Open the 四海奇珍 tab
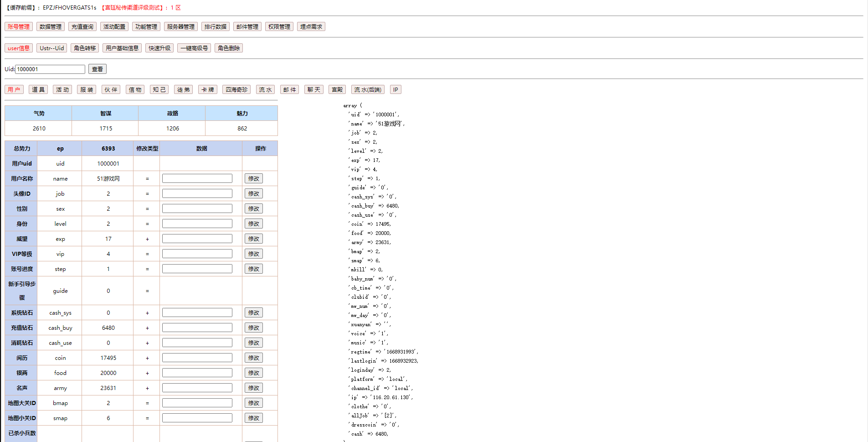 (236, 90)
